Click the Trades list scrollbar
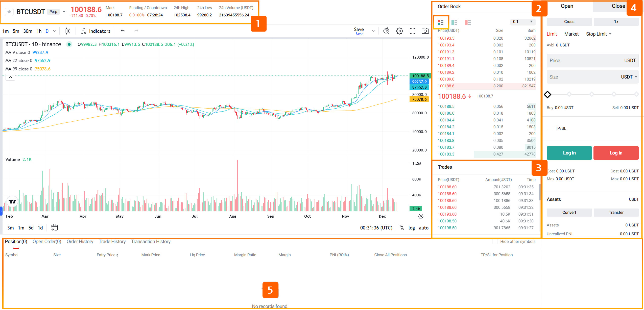 pos(540,192)
